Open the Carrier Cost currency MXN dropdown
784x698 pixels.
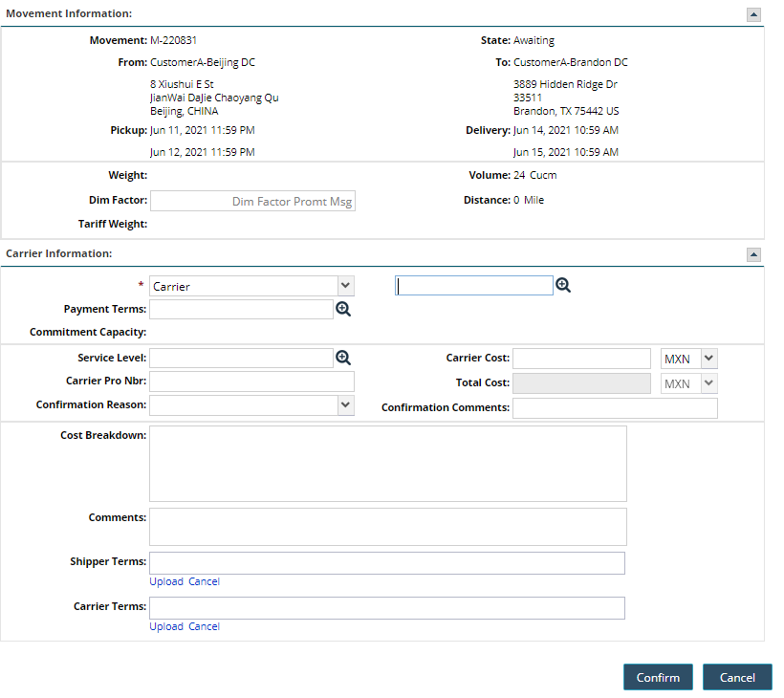tap(688, 359)
